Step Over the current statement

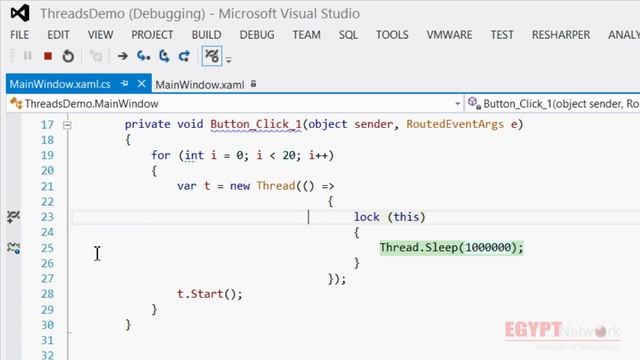tap(164, 56)
